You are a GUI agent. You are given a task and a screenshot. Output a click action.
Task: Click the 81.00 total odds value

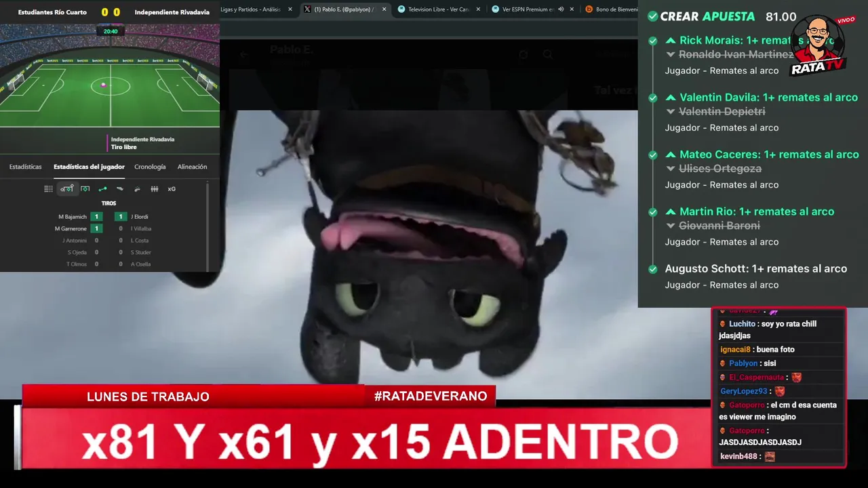(x=781, y=16)
